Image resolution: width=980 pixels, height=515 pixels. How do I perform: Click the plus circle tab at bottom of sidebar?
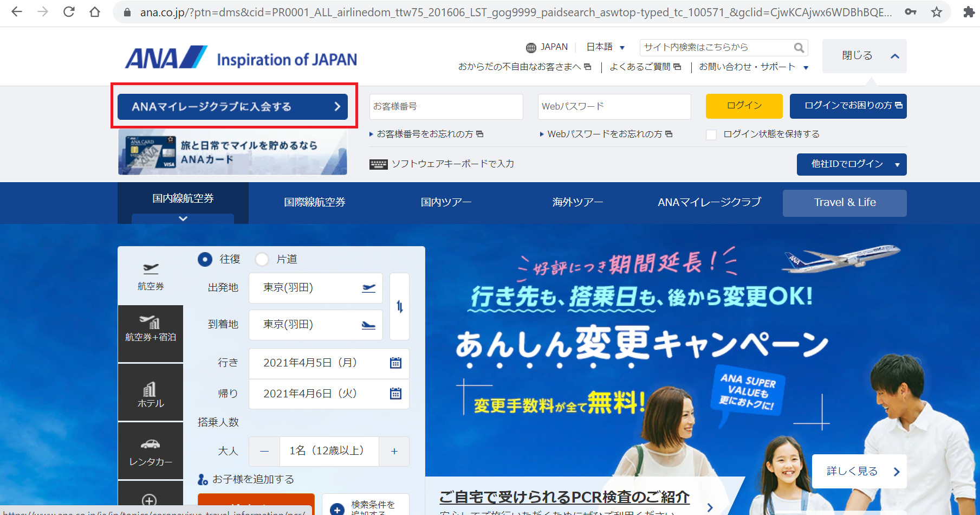click(150, 500)
